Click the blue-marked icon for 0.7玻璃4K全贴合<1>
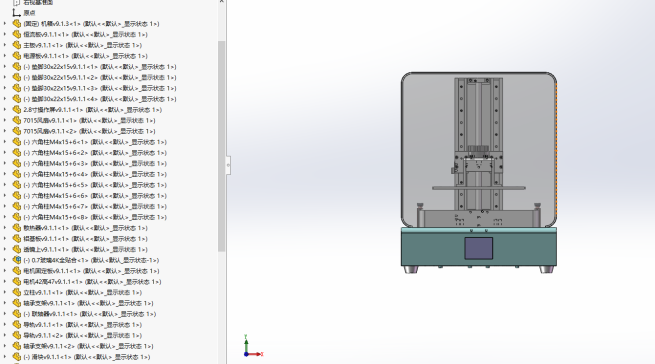Screen dimensions: 655x364 (17, 260)
